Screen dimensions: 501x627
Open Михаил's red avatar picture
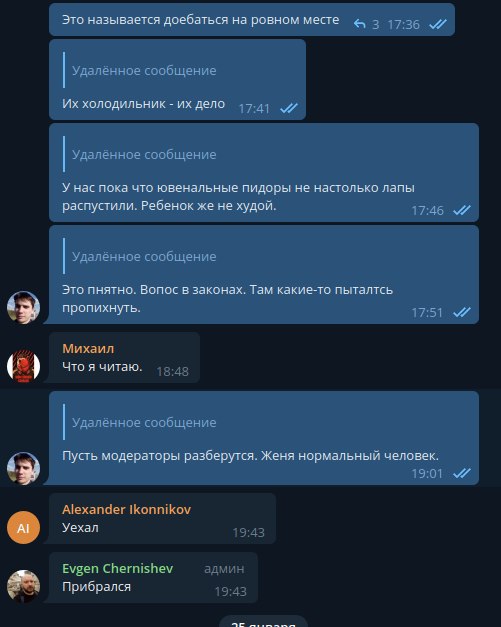point(23,366)
